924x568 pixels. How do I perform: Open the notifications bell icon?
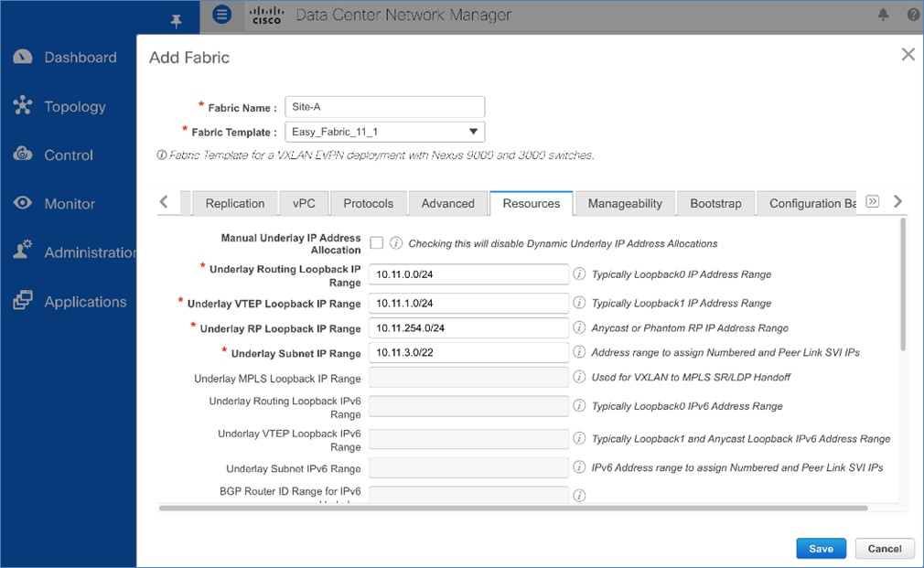point(883,15)
